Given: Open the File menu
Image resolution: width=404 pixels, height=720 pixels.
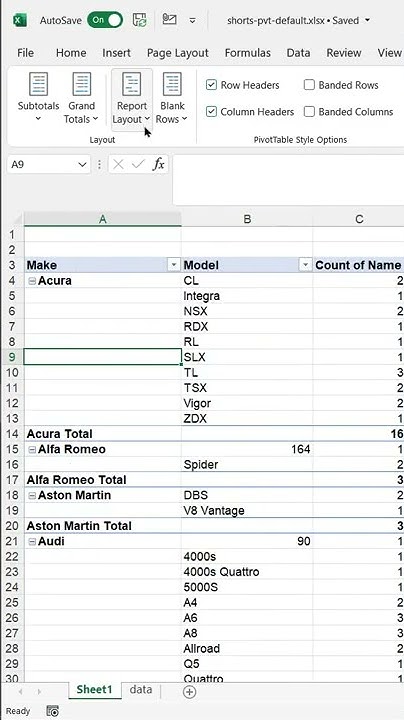Looking at the screenshot, I should coord(25,53).
